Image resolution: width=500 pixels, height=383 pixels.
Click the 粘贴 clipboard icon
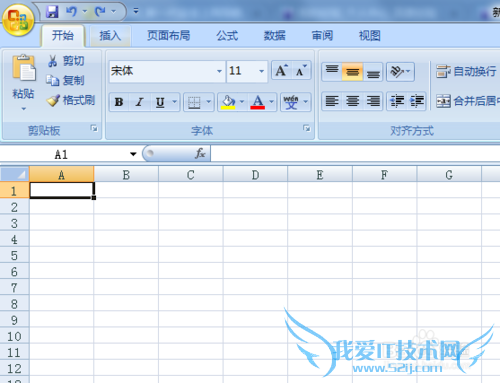click(x=23, y=68)
